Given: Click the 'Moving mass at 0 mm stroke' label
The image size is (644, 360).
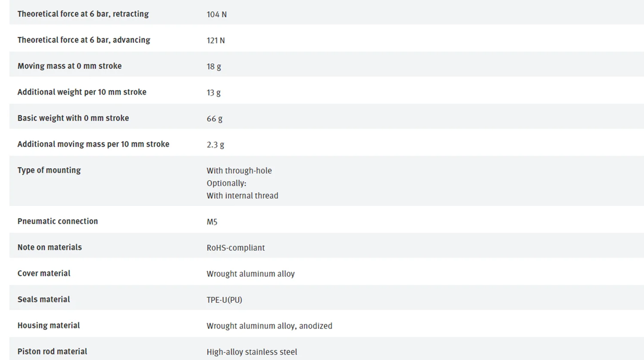Looking at the screenshot, I should pyautogui.click(x=70, y=66).
